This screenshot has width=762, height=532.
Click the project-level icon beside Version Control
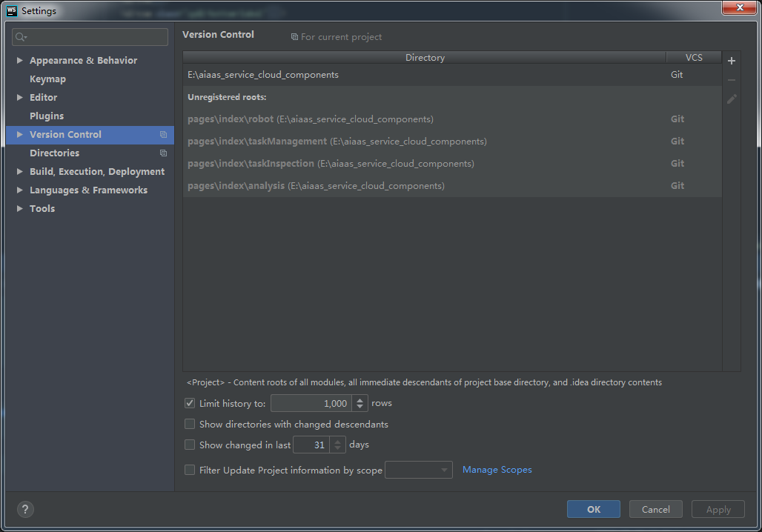(x=163, y=135)
